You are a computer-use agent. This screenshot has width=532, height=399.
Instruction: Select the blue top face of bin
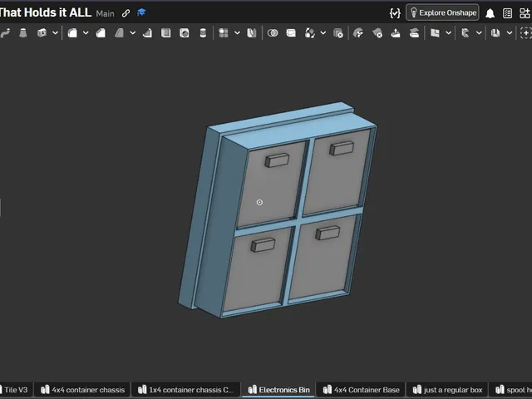[302, 131]
